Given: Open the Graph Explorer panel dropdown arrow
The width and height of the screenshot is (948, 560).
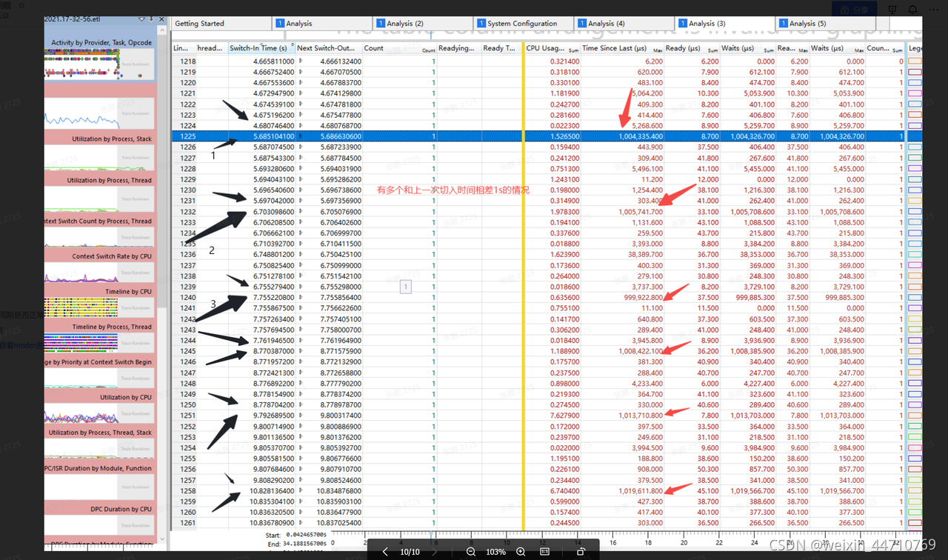Looking at the screenshot, I should (x=142, y=19).
